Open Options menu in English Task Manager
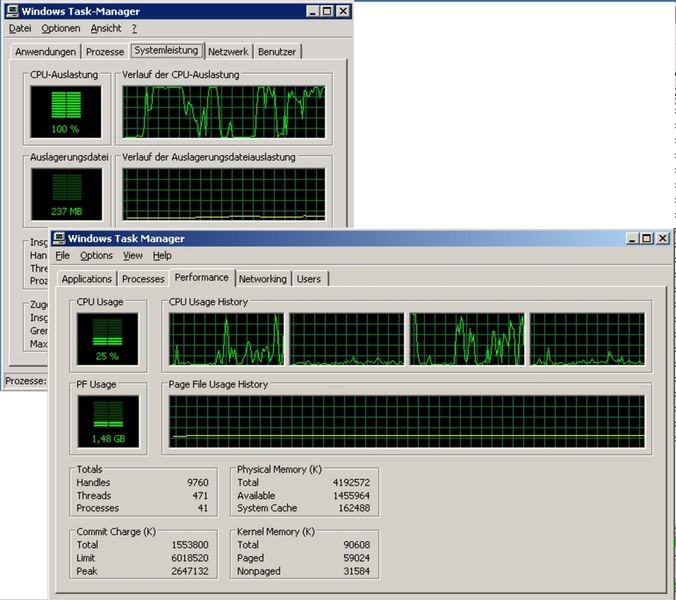The width and height of the screenshot is (676, 600). click(x=96, y=256)
